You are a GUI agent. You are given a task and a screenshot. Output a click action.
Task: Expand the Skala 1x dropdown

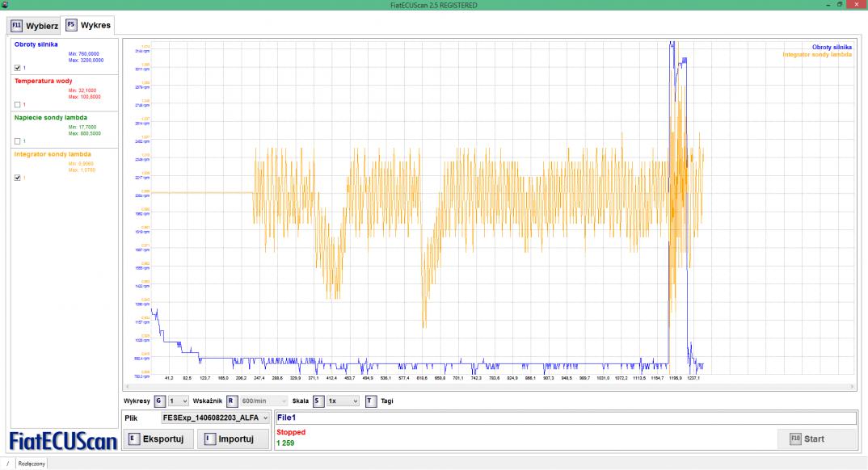[342, 401]
